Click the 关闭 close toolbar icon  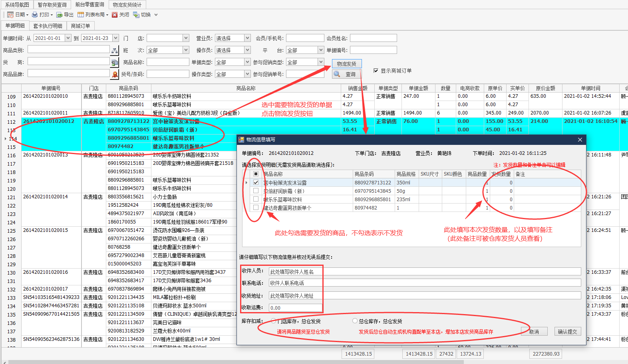pos(115,15)
